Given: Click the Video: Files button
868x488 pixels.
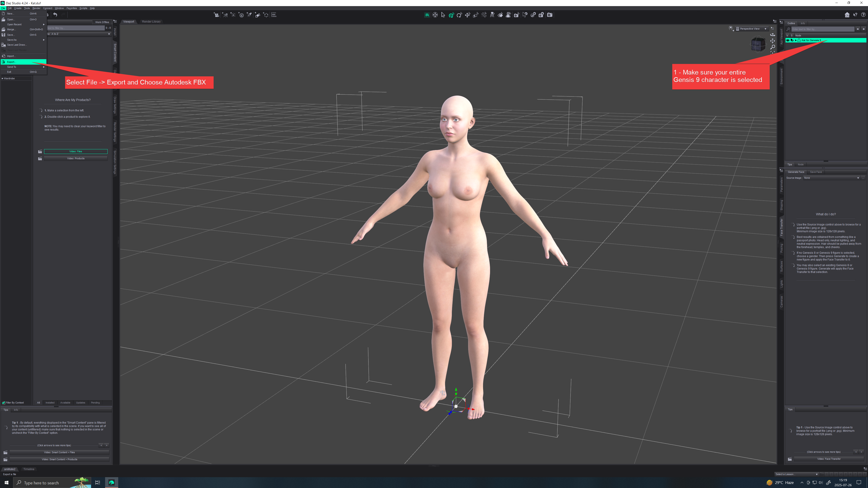Looking at the screenshot, I should click(x=76, y=152).
